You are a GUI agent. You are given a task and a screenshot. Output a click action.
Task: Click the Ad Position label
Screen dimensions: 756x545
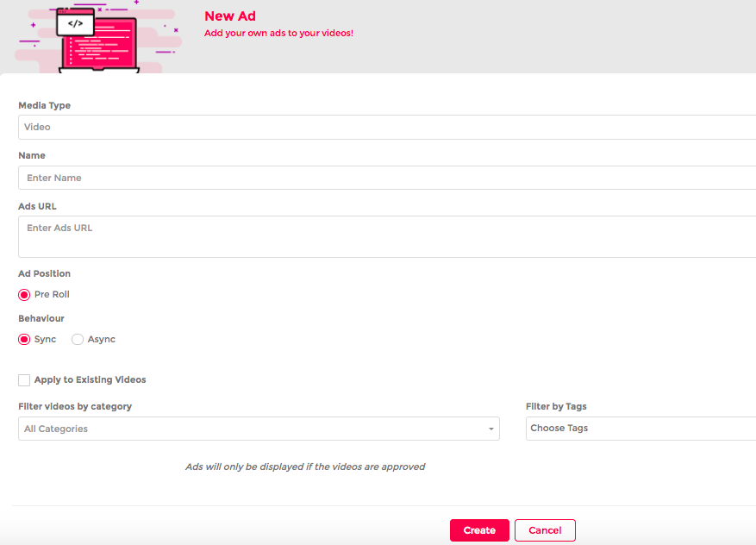pyautogui.click(x=44, y=273)
